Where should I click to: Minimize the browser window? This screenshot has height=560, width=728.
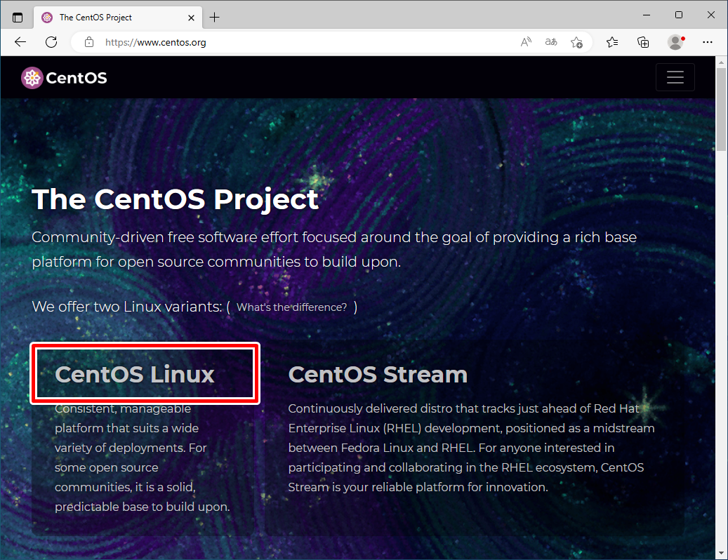(647, 15)
